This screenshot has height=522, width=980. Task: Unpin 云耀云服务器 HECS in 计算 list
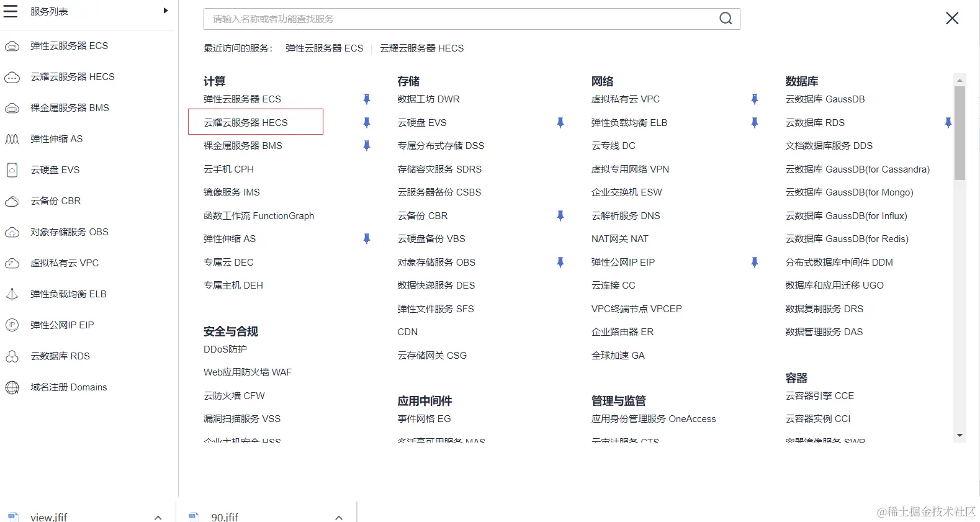click(367, 123)
